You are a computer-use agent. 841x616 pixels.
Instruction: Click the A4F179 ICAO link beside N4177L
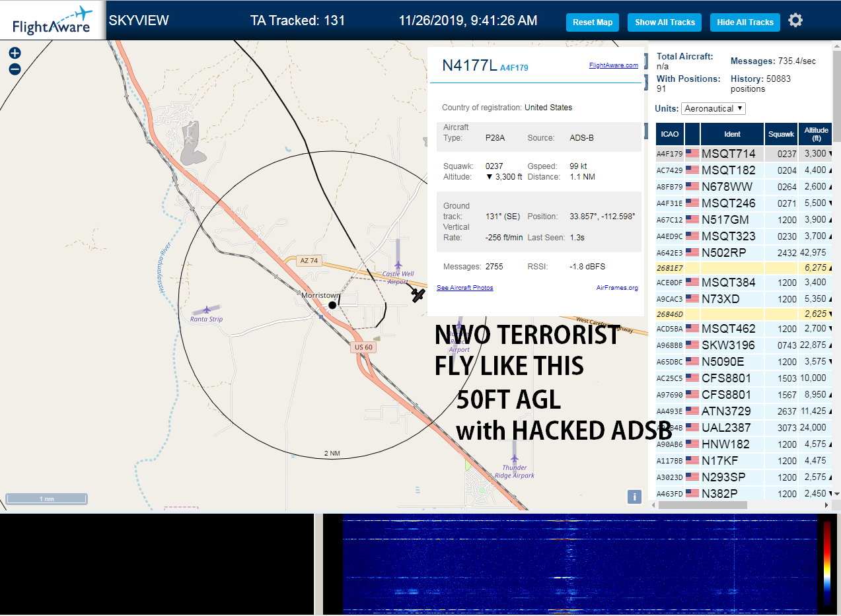(514, 67)
